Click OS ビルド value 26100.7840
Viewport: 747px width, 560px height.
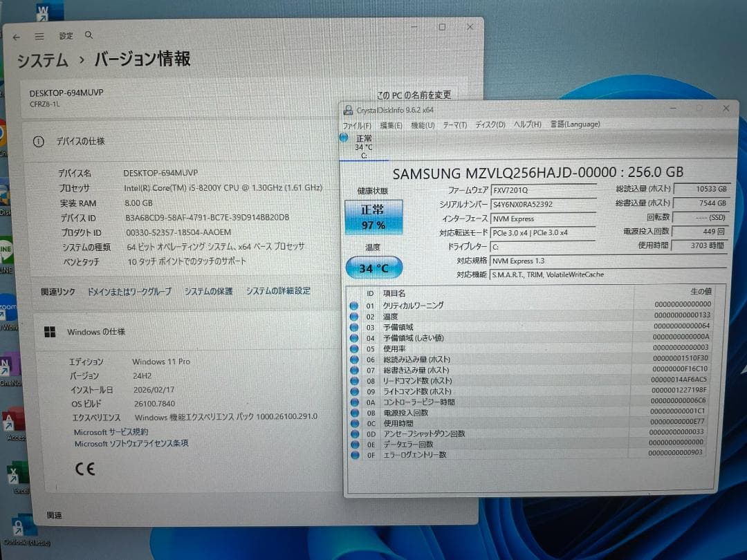pyautogui.click(x=154, y=404)
